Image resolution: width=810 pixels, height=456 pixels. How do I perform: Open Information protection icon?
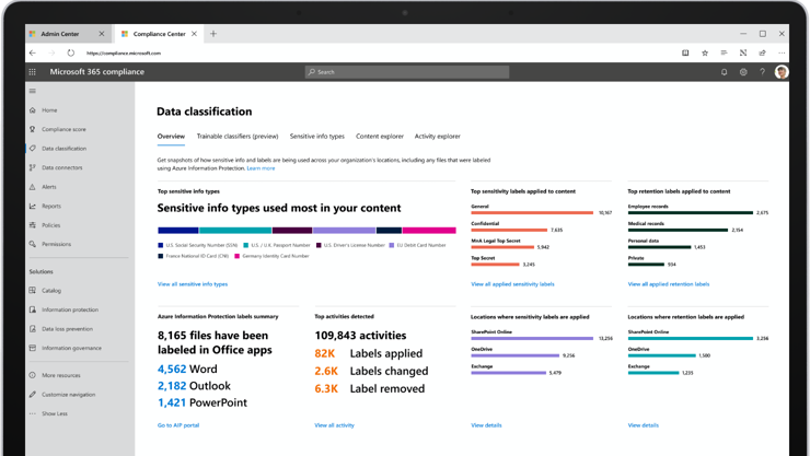coord(33,309)
